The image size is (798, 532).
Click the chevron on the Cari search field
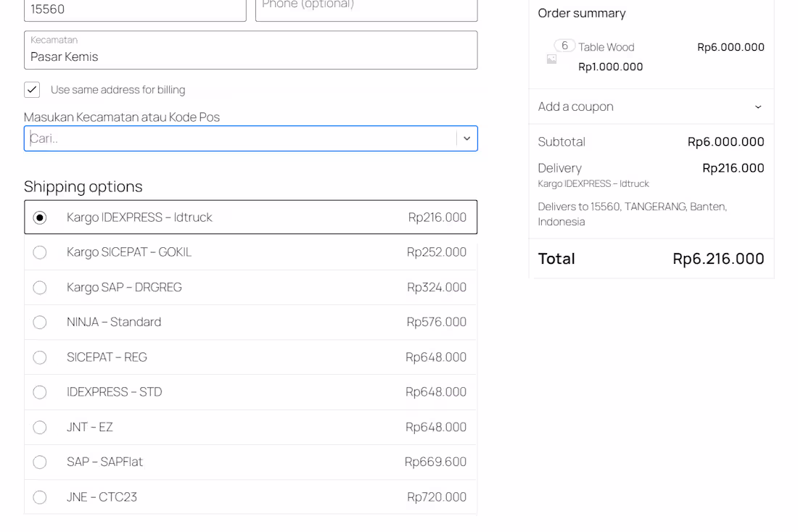tap(466, 138)
